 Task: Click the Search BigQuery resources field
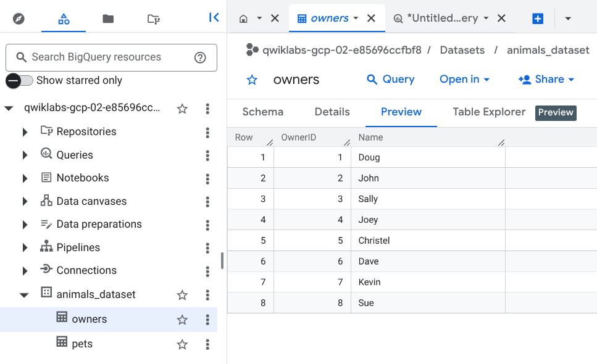(105, 57)
